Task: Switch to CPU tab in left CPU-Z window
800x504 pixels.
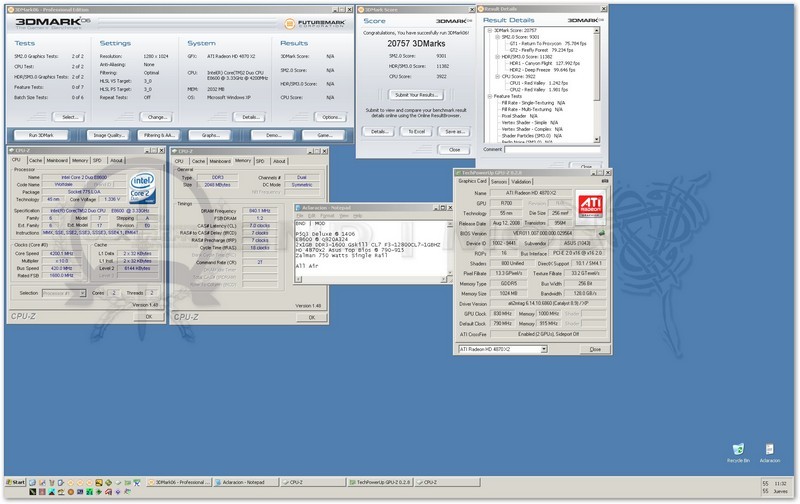Action: pyautogui.click(x=16, y=160)
